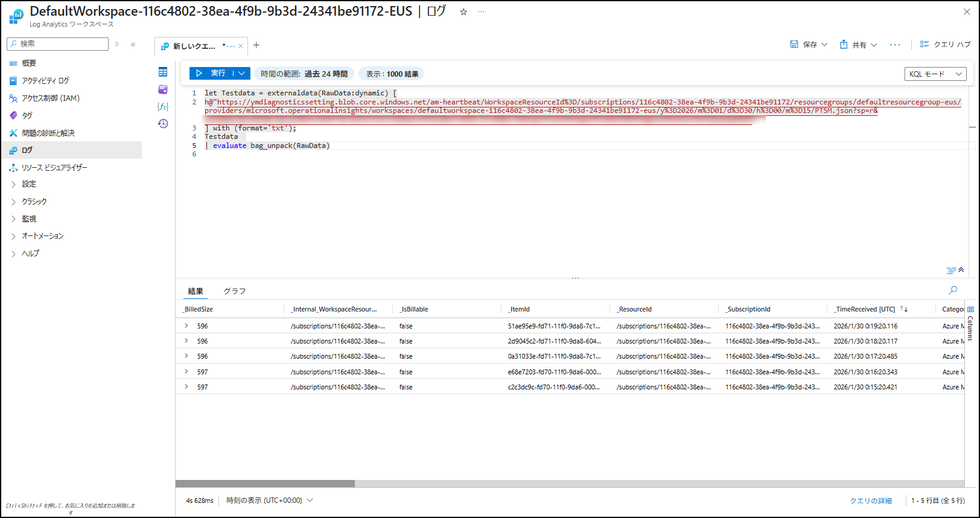Click the _SubscriptionId column header
Screen dimensions: 980x518
[x=748, y=309]
